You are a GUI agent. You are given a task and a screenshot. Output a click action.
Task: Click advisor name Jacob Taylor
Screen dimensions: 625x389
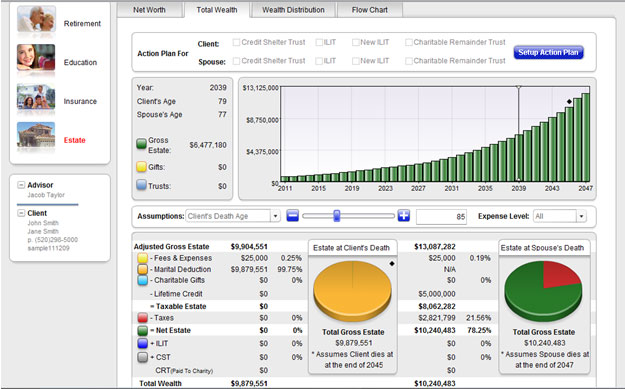[46, 195]
